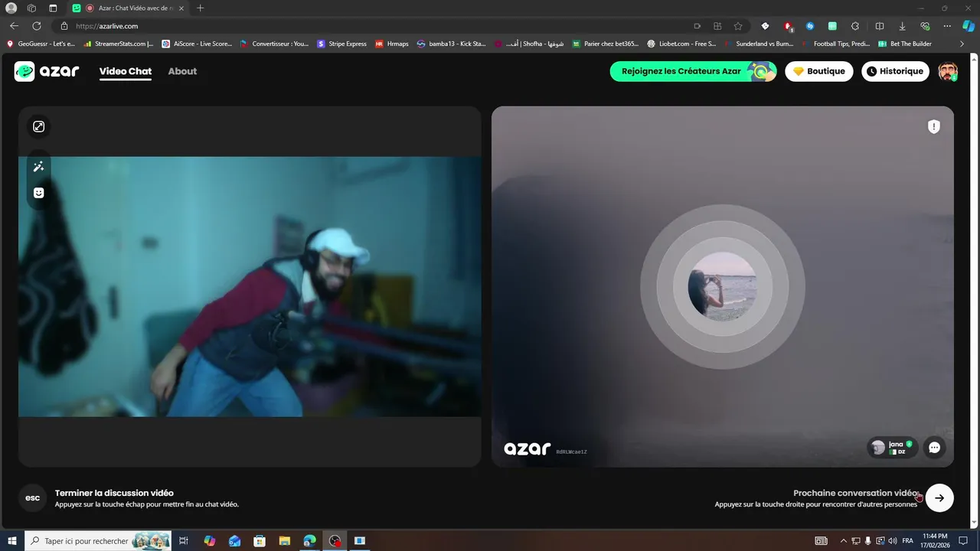The height and width of the screenshot is (551, 980).
Task: Add page to favorites star
Action: point(738,26)
